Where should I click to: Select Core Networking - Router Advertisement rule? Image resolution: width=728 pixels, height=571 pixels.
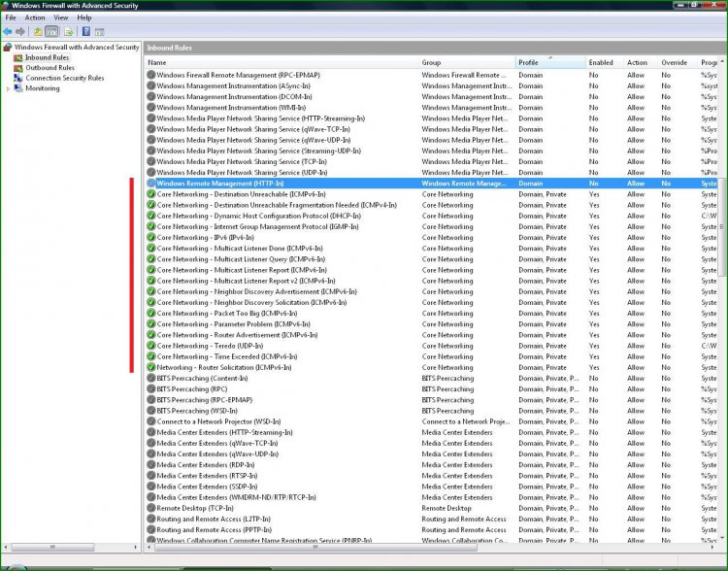[x=432, y=335]
